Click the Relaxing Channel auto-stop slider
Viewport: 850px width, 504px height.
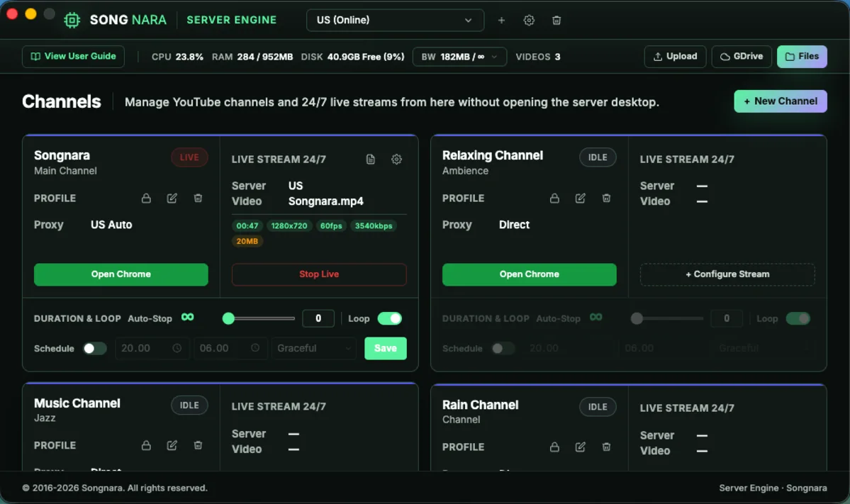[x=667, y=319]
